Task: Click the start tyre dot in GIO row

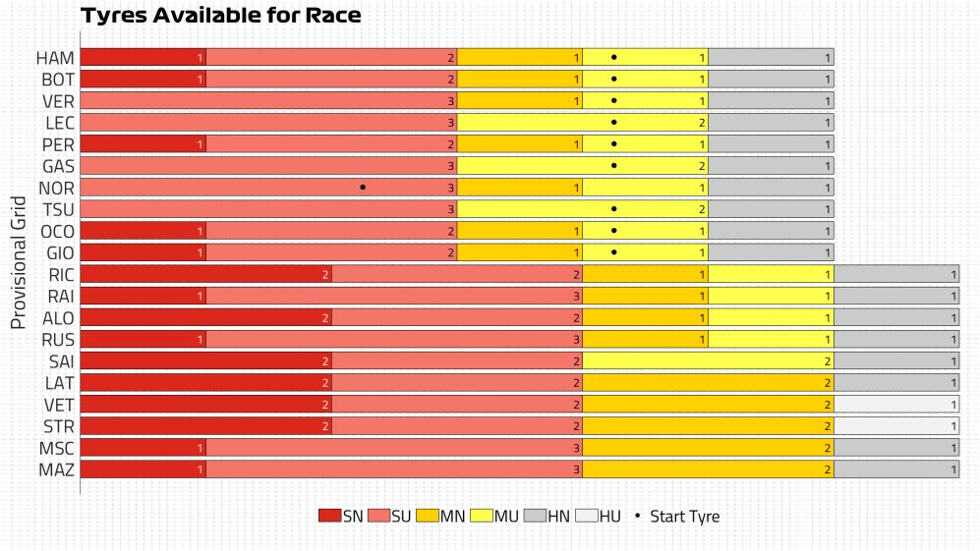Action: 613,252
